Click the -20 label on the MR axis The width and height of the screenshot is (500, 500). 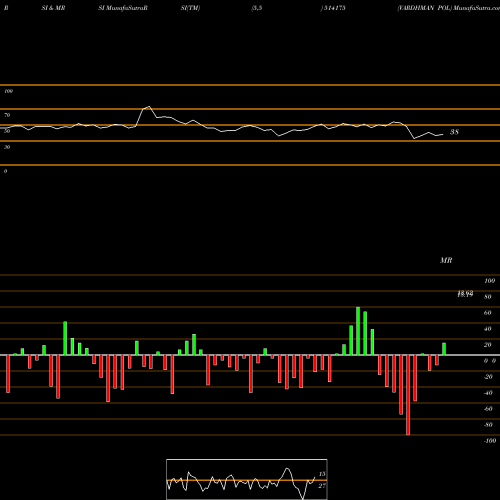click(488, 377)
